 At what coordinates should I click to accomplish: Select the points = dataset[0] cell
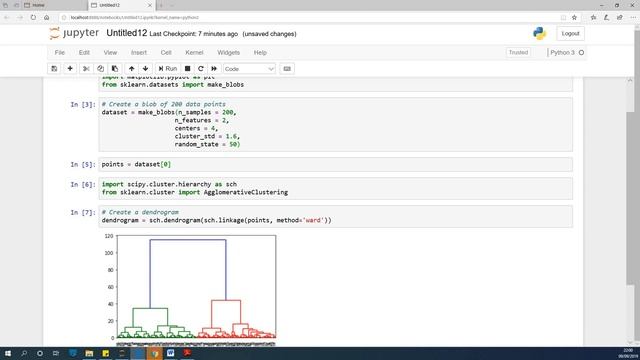[336, 164]
